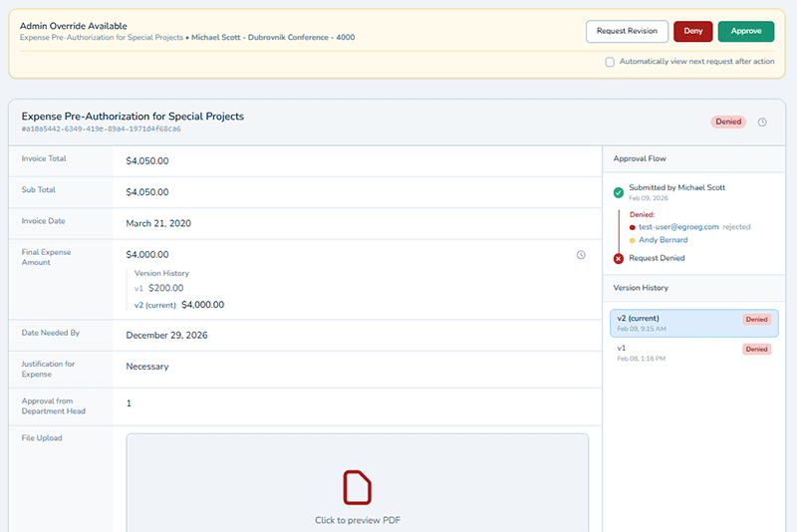Select v2 (current) in Version History panel
The image size is (797, 532).
(693, 323)
